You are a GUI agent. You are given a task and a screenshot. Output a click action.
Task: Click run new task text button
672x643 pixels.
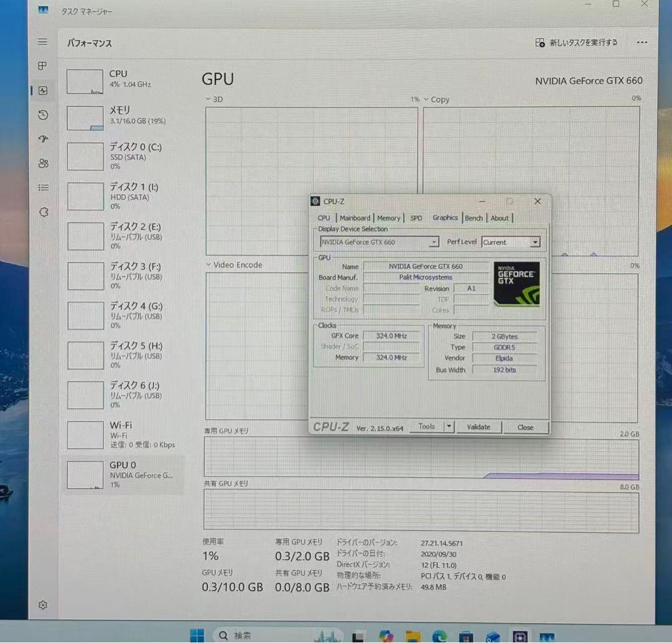(x=583, y=42)
